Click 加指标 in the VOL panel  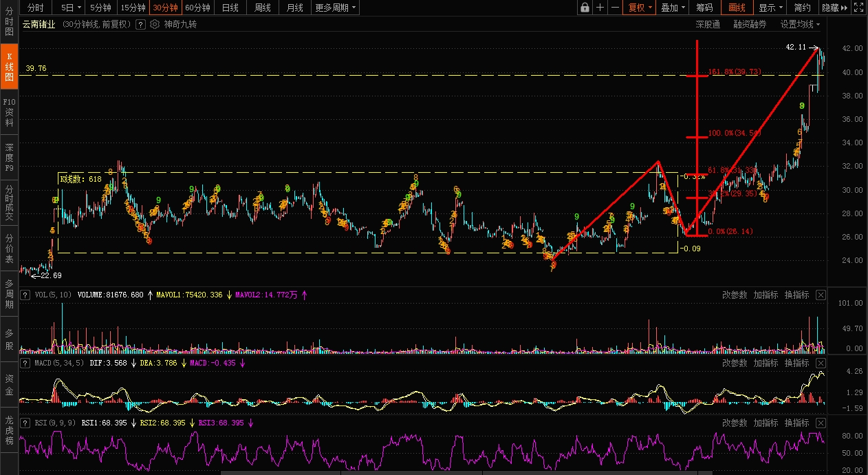[x=766, y=295]
